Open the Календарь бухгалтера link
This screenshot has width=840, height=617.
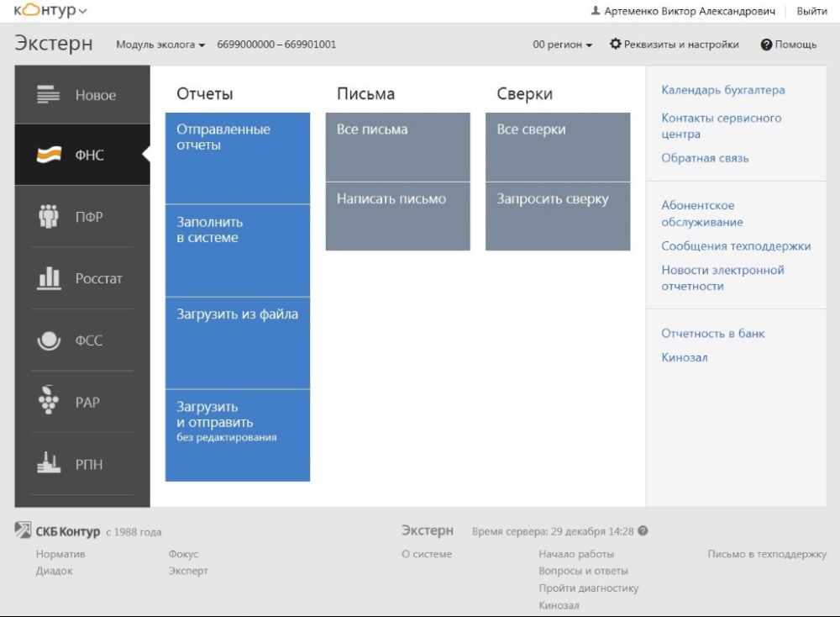pyautogui.click(x=722, y=90)
